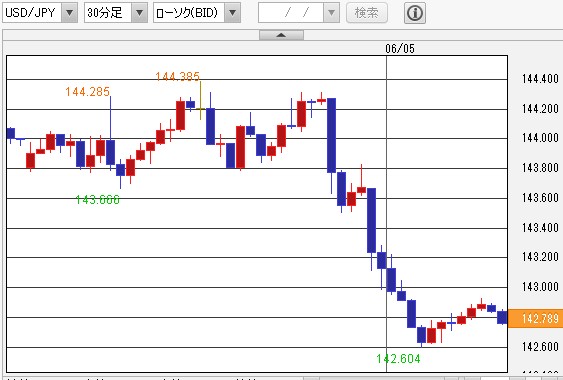Click the 06/05 date marker

click(x=400, y=48)
